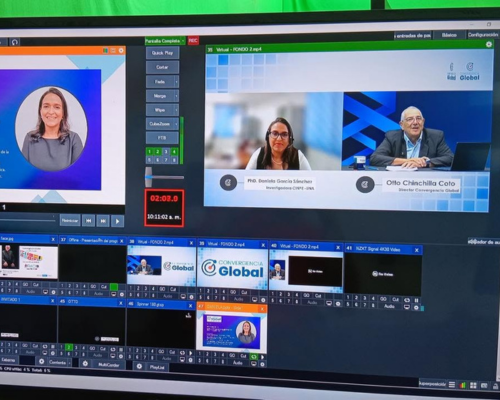Click the monitor icon on input 46 Spinner
The height and width of the screenshot is (400, 500).
(182, 359)
